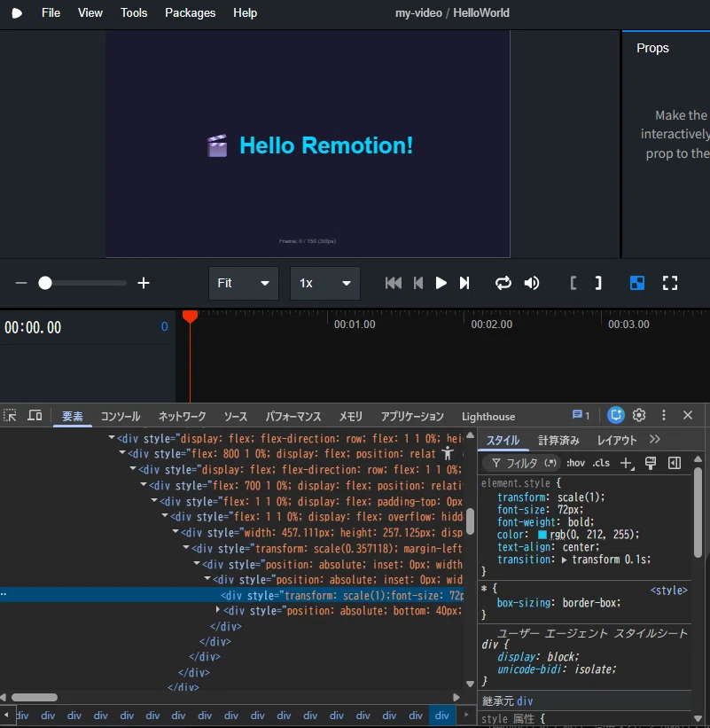This screenshot has width=710, height=728.
Task: Toggle the .cls class editor
Action: coord(601,463)
